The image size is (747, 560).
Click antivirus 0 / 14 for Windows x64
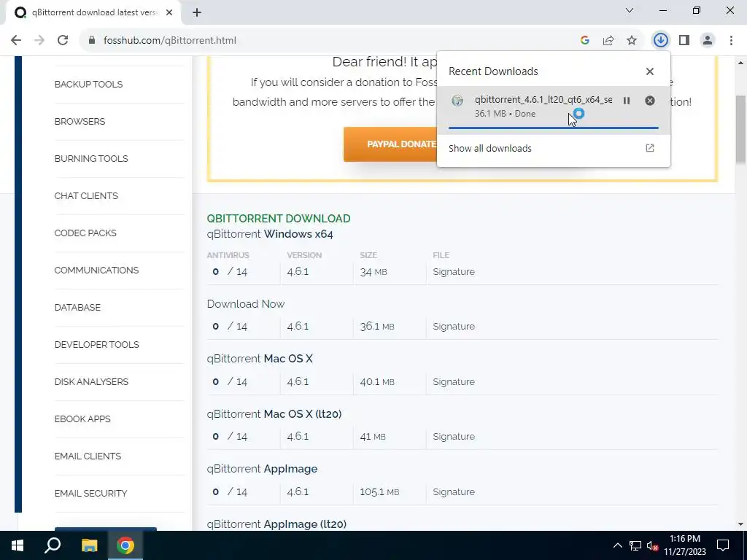click(x=230, y=272)
